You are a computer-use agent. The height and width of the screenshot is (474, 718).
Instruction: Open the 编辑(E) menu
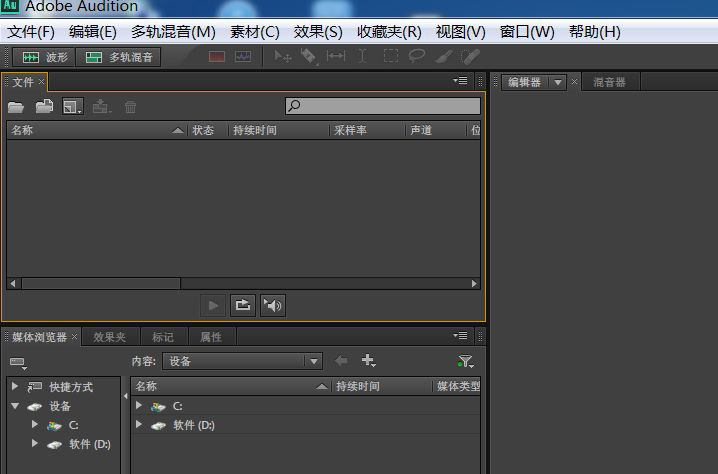92,32
